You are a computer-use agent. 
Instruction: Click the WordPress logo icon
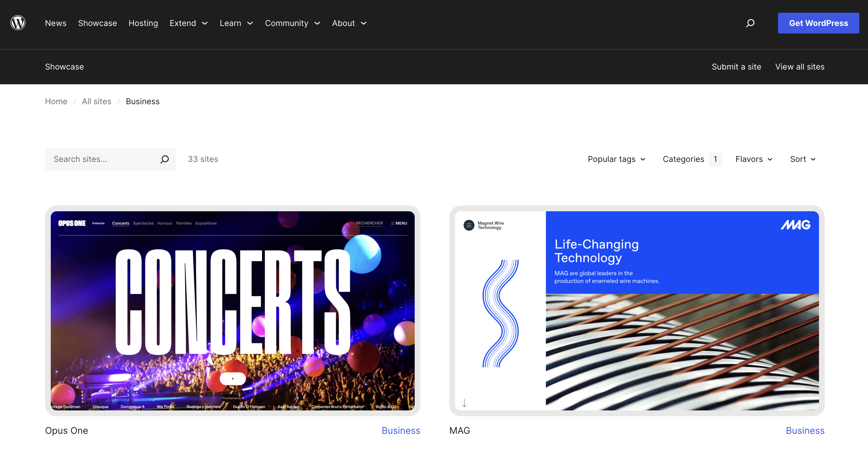pos(18,23)
